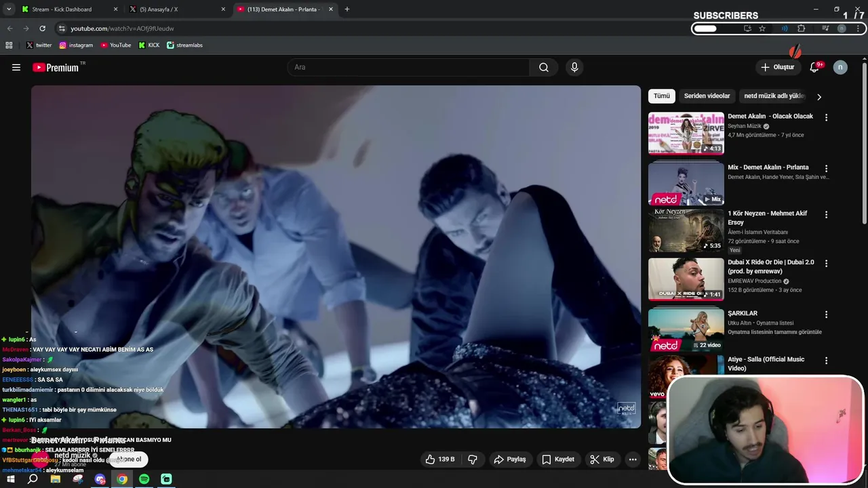Image resolution: width=868 pixels, height=488 pixels.
Task: Like the video showing 139 B
Action: click(439, 459)
